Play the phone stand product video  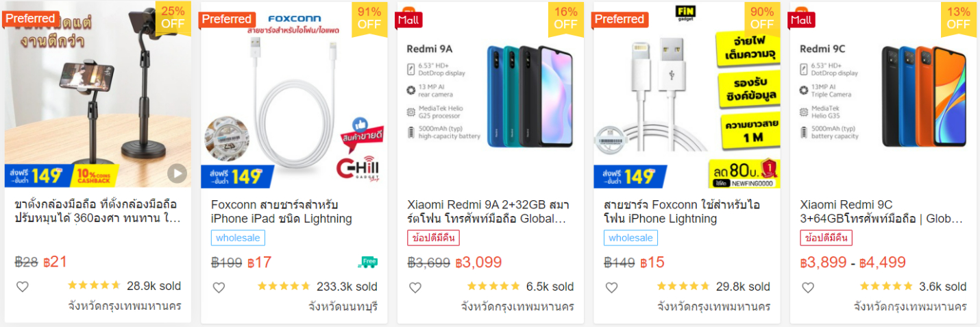177,173
